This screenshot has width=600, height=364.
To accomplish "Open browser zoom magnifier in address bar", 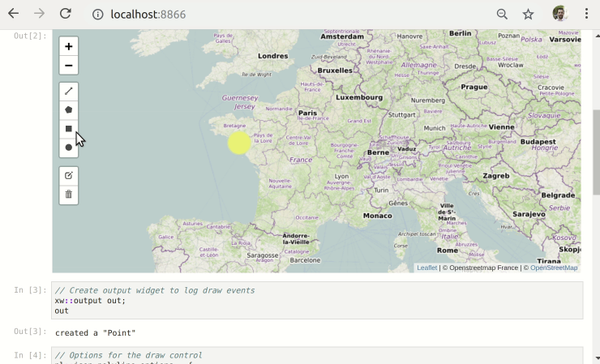I will coord(502,14).
